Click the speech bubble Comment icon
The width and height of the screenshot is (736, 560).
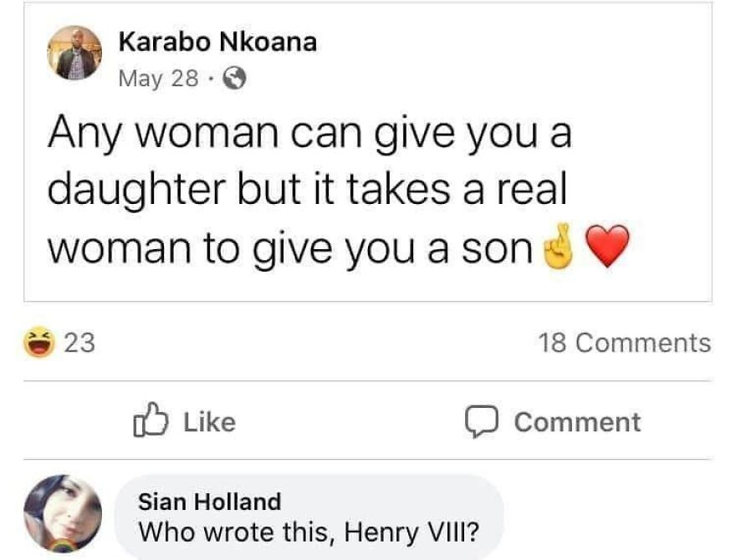pos(480,421)
